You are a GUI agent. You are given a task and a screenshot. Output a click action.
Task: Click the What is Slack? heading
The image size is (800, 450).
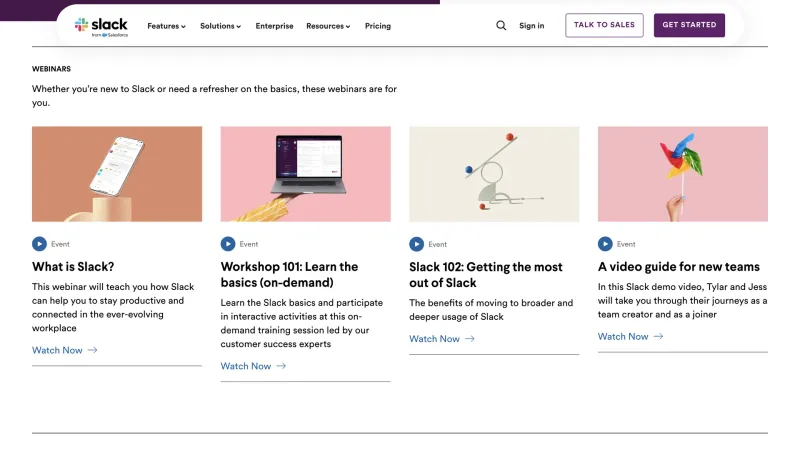(73, 266)
